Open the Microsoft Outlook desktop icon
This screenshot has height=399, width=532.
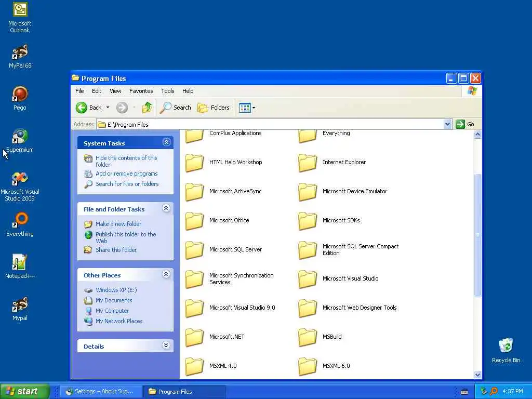[x=20, y=18]
